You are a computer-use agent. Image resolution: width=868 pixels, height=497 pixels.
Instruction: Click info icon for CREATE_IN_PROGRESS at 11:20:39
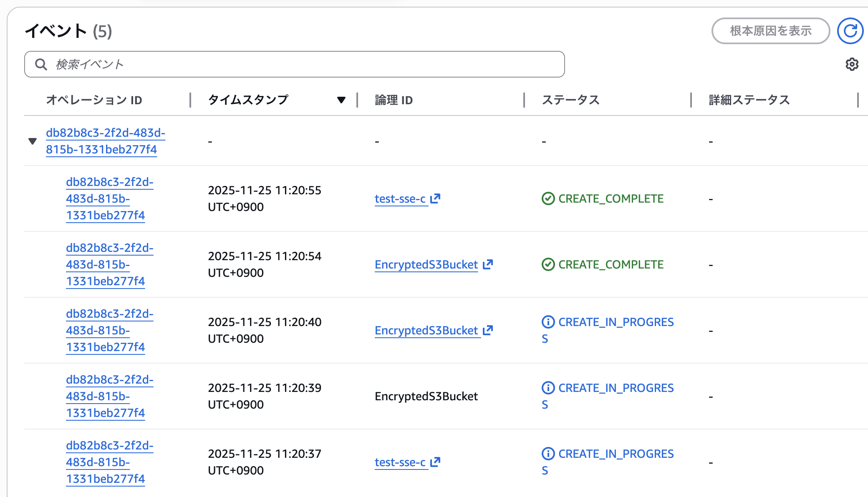(x=548, y=388)
